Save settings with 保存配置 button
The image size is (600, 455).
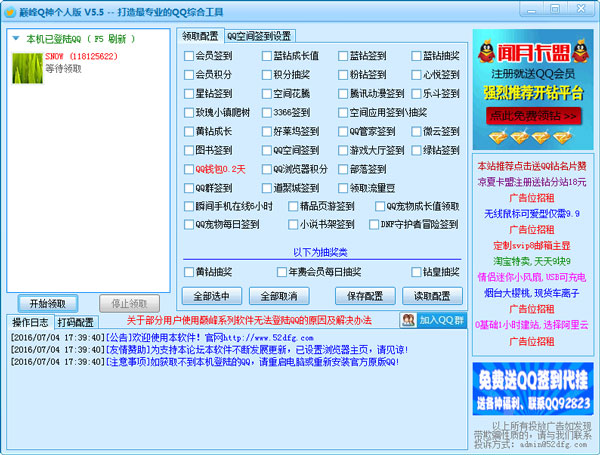pos(365,296)
